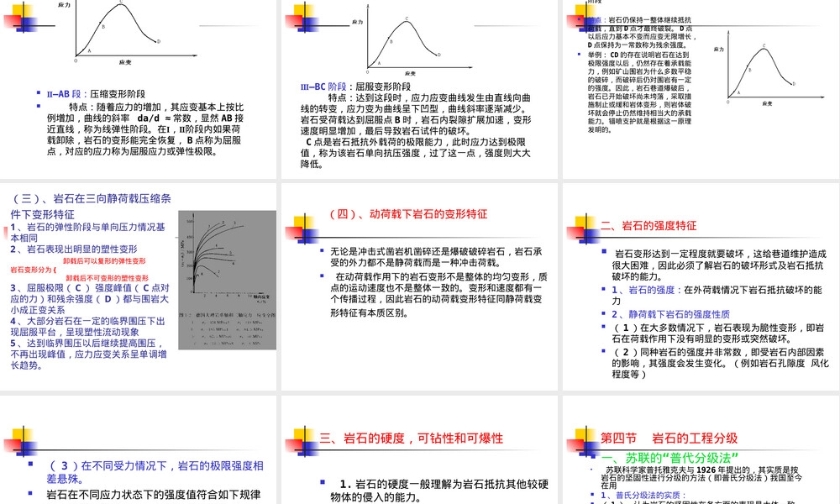Select the title '二、岩石的强度特征'

coord(648,225)
